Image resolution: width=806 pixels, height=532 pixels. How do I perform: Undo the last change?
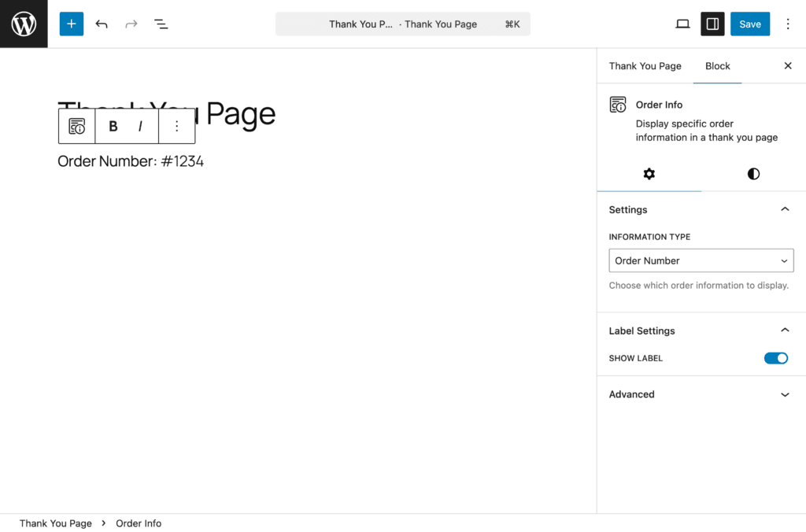(102, 24)
